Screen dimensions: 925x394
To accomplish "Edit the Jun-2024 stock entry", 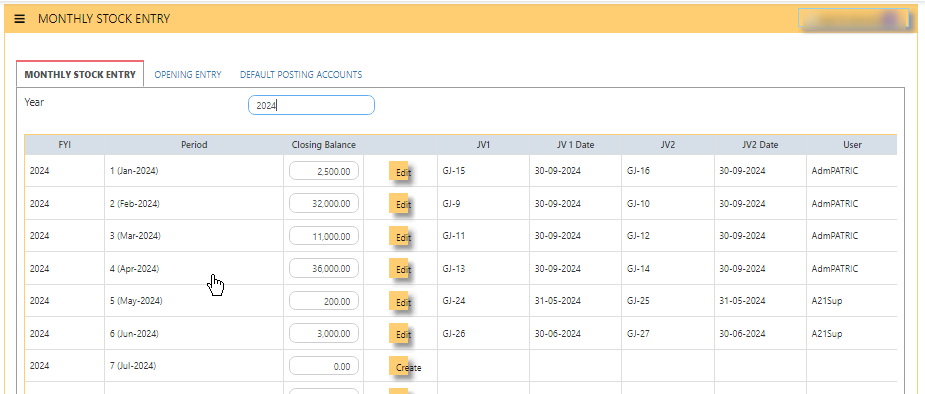I will [x=399, y=334].
